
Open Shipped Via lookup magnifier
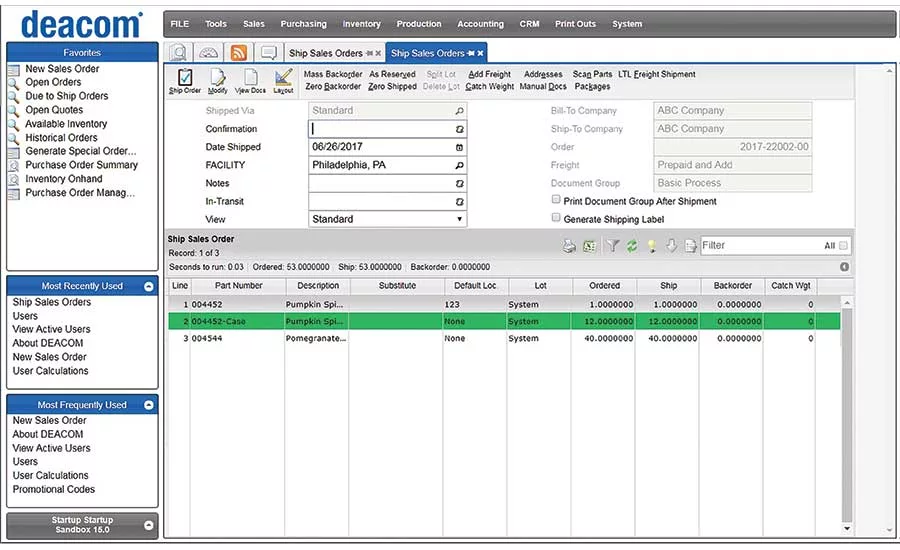pyautogui.click(x=459, y=111)
